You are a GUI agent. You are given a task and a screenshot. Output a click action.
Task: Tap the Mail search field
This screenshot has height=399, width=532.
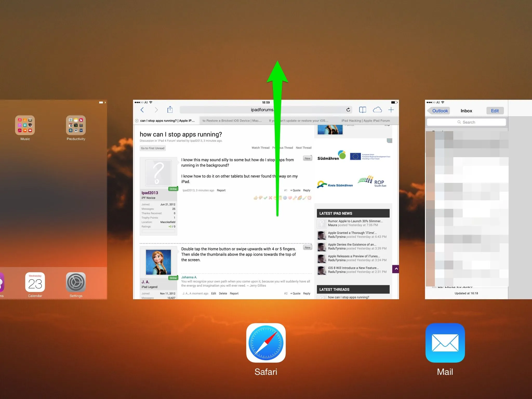(466, 122)
